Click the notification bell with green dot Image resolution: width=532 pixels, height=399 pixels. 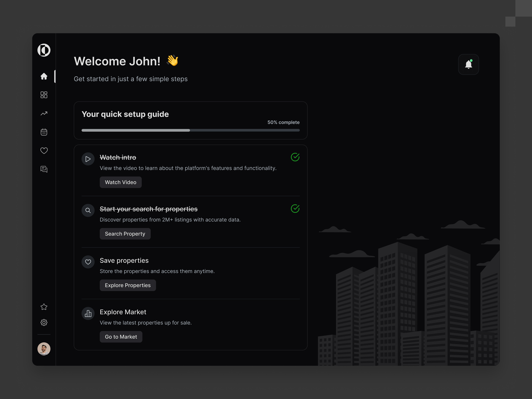(x=468, y=64)
